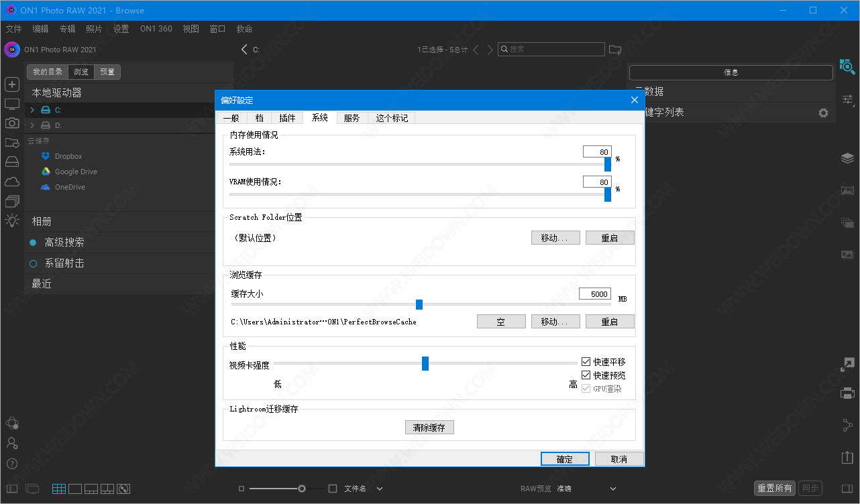Click the dual display icon in the bottom bar
This screenshot has width=860, height=504.
coord(33,489)
